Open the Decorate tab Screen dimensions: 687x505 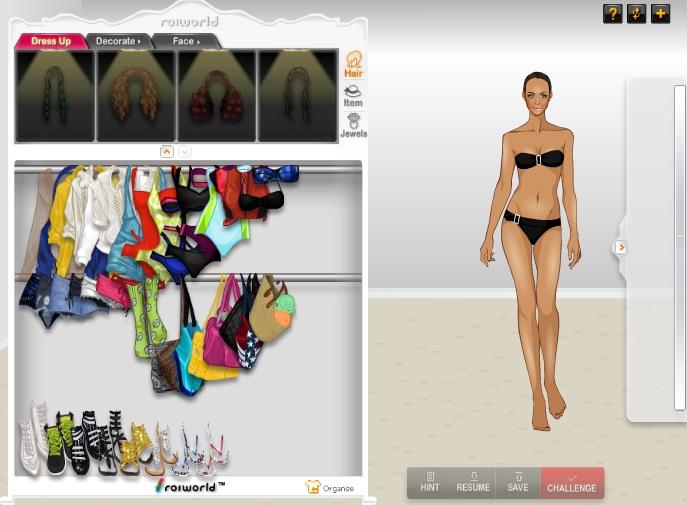[x=118, y=41]
